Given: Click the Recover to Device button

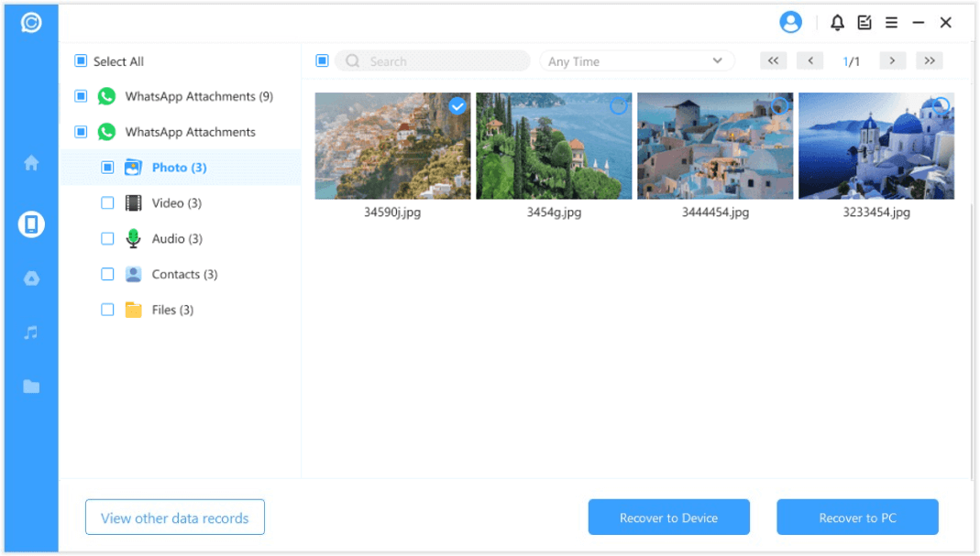Looking at the screenshot, I should click(x=668, y=518).
